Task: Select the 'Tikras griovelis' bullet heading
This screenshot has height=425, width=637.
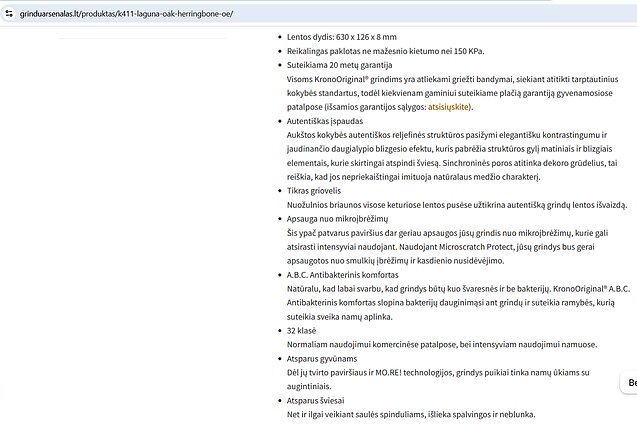Action: point(314,191)
